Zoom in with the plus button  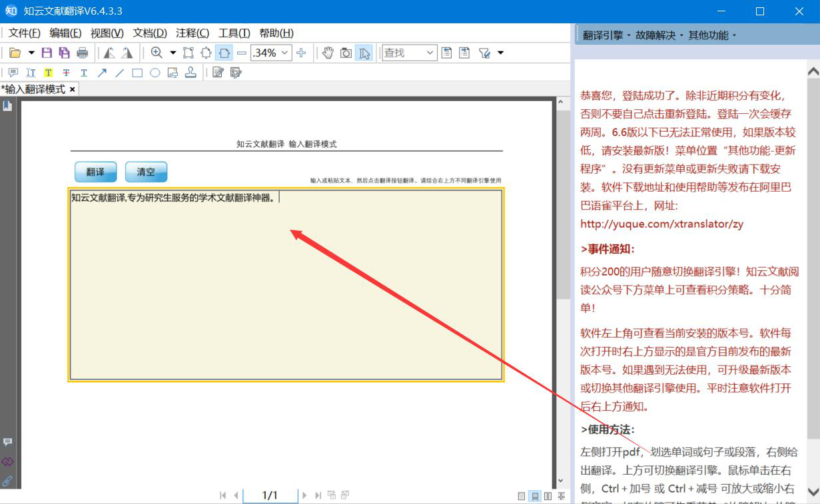pos(301,53)
